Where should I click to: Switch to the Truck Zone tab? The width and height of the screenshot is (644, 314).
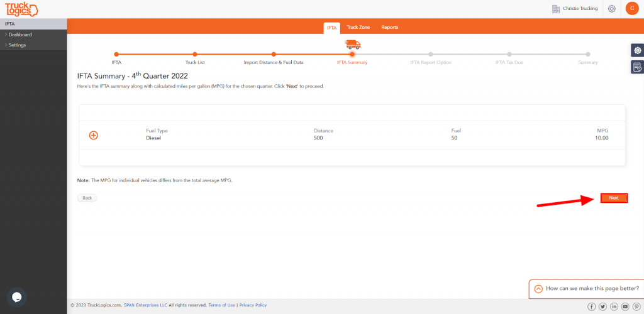point(358,28)
